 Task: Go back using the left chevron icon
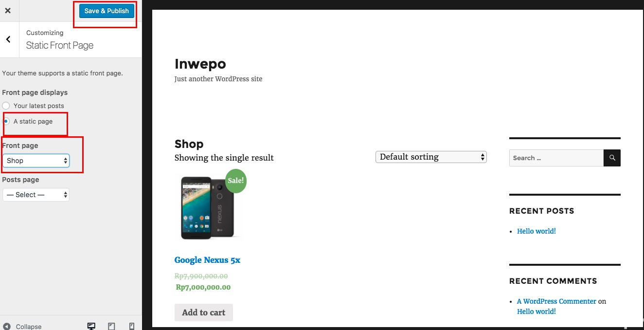click(x=8, y=39)
